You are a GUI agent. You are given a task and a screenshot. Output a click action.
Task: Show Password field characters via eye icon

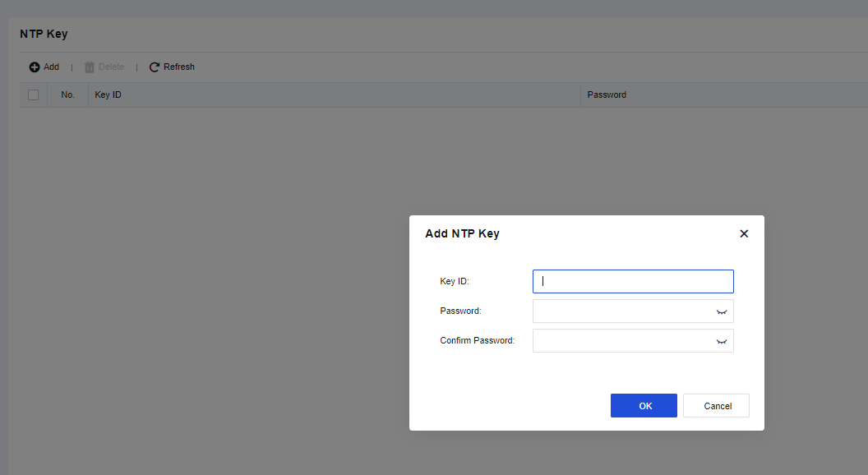tap(722, 311)
